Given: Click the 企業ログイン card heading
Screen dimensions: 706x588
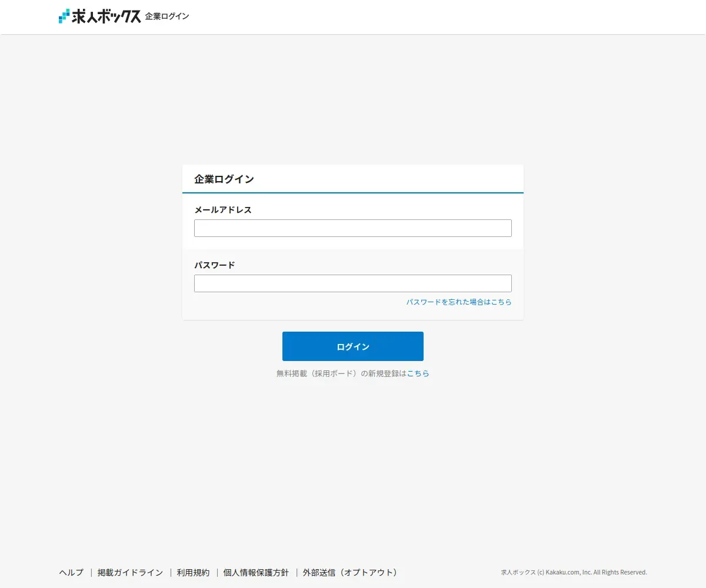Looking at the screenshot, I should click(224, 179).
